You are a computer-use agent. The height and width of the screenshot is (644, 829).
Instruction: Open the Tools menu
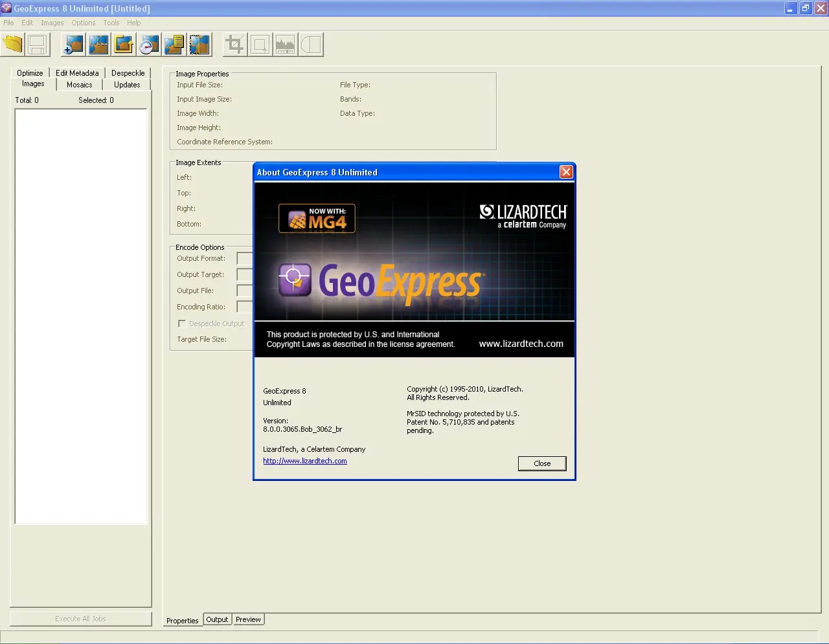coord(111,23)
